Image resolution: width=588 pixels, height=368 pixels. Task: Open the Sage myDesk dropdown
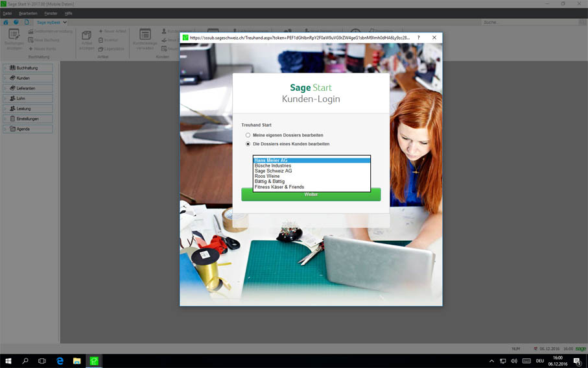click(x=51, y=23)
